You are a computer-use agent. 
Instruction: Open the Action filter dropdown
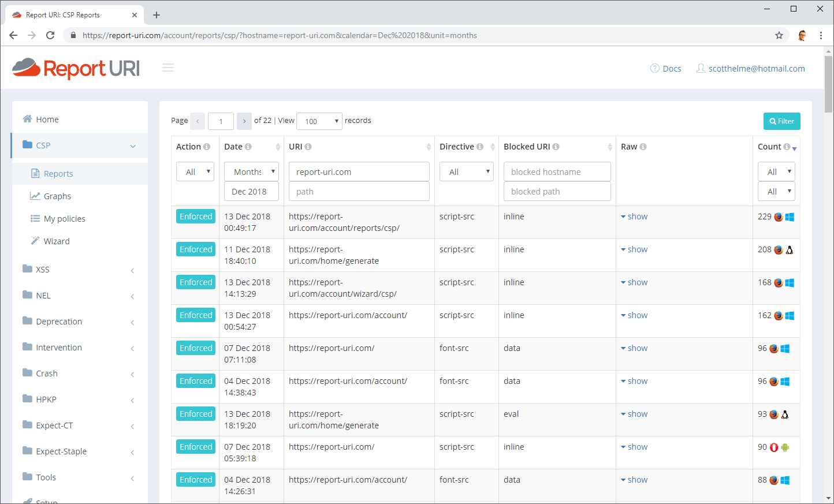click(x=195, y=171)
